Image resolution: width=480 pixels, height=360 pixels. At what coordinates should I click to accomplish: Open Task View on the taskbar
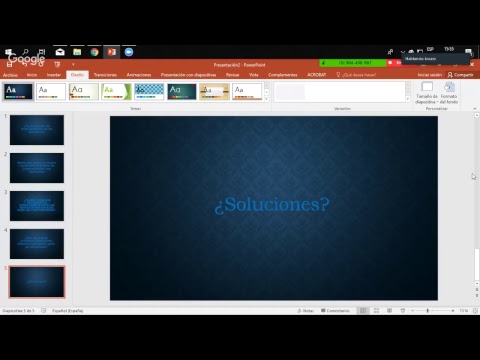tap(42, 52)
